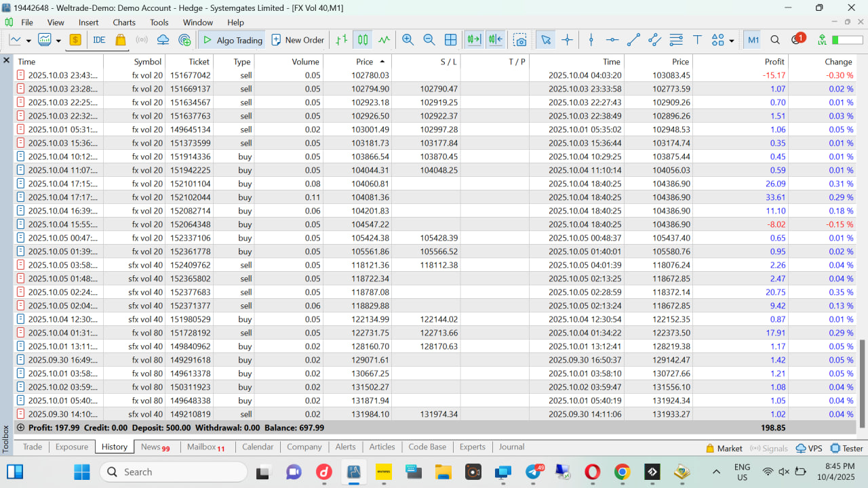This screenshot has width=868, height=488.
Task: Select the text label tool
Action: [696, 40]
